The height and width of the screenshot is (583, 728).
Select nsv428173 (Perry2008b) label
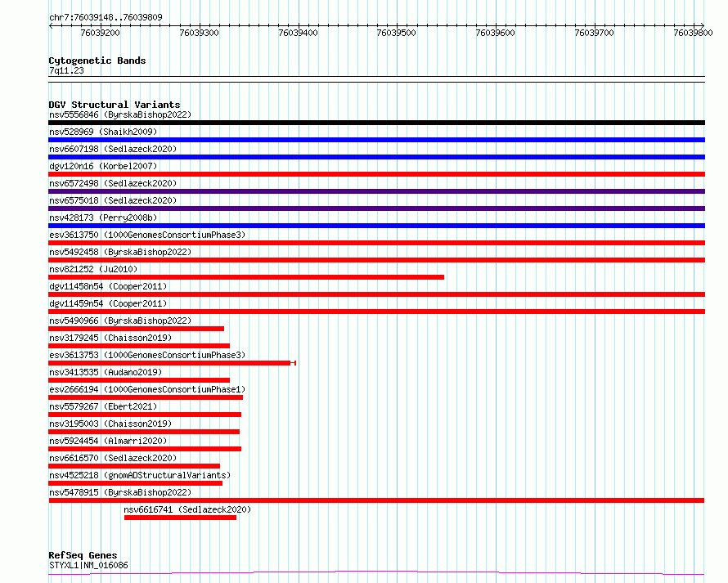(x=103, y=218)
